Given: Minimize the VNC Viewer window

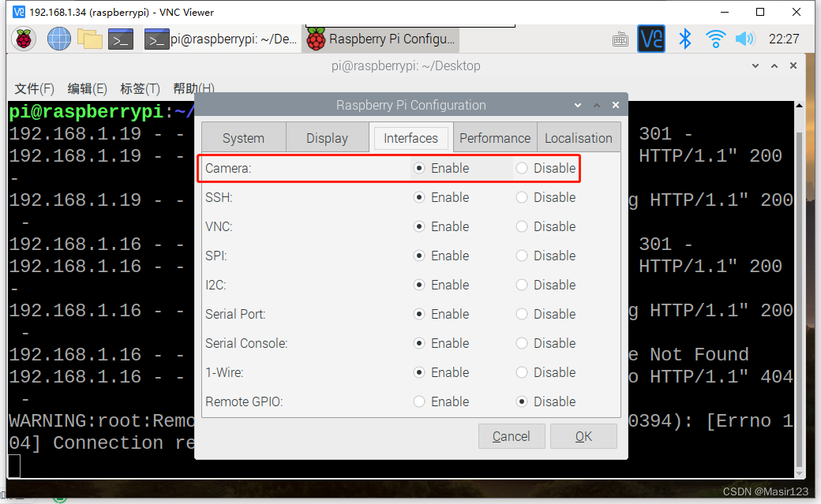Looking at the screenshot, I should coord(725,12).
